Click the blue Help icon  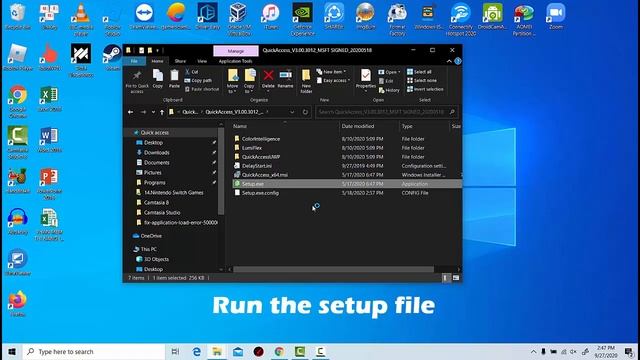pos(458,61)
